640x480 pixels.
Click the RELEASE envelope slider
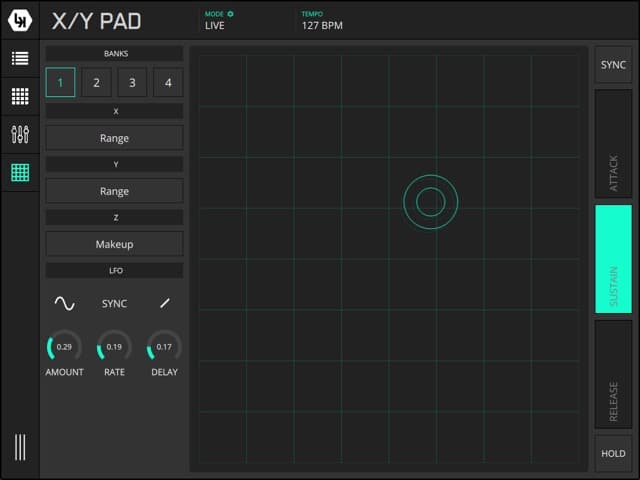(x=613, y=374)
